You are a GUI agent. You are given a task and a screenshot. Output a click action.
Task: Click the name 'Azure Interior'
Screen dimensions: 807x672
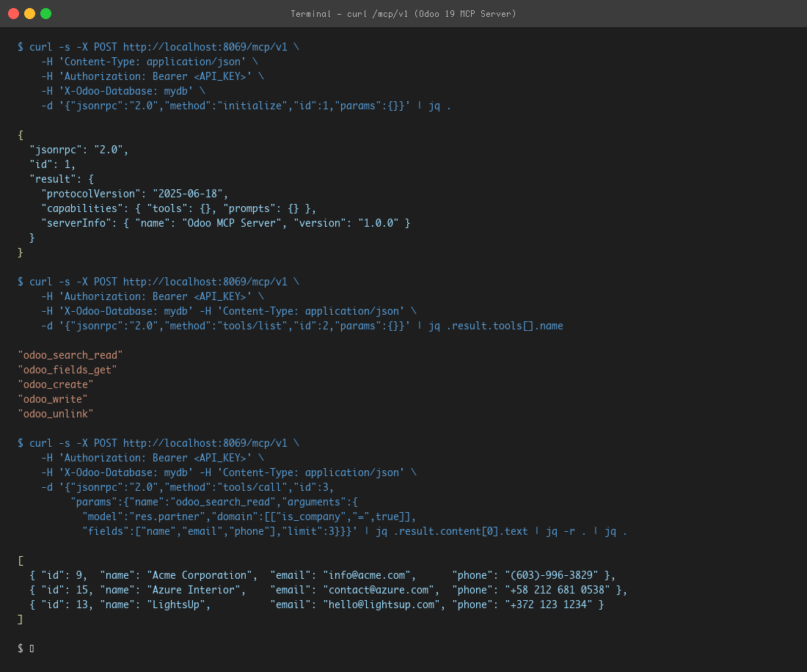[x=194, y=590]
